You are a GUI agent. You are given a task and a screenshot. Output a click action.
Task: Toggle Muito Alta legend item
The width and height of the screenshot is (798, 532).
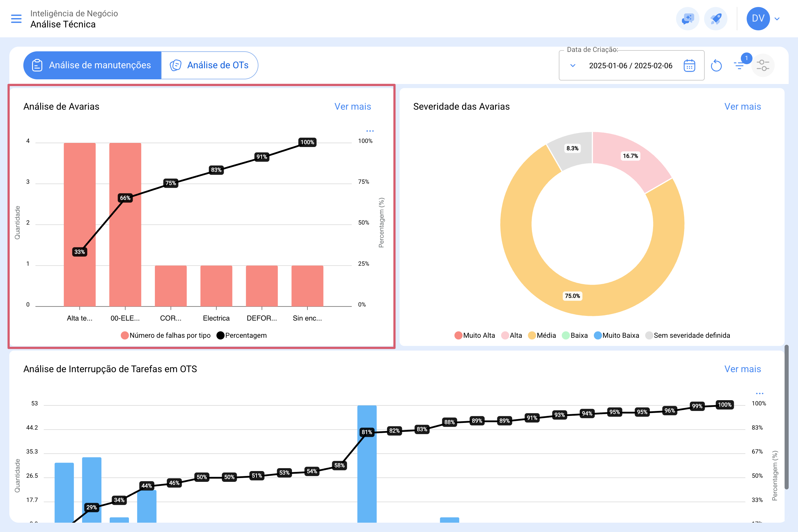click(475, 335)
